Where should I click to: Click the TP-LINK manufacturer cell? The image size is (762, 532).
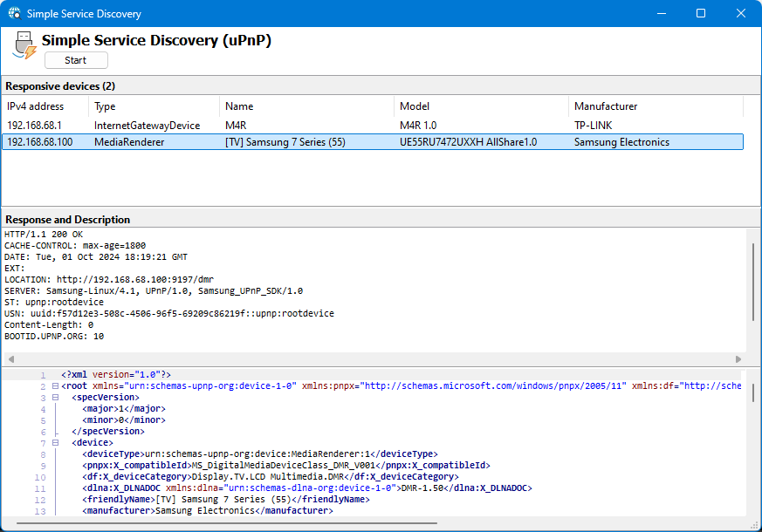coord(593,126)
